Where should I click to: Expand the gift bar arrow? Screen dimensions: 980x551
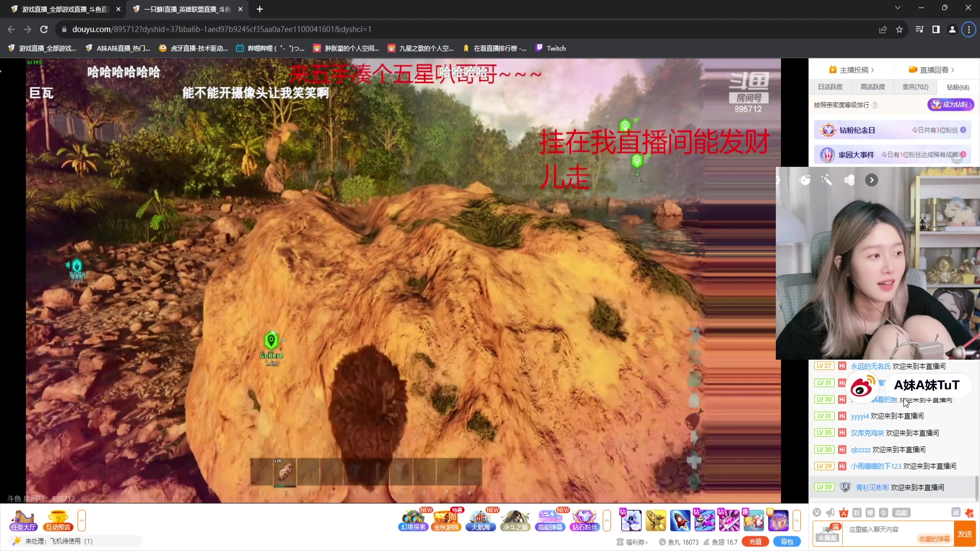(x=797, y=520)
